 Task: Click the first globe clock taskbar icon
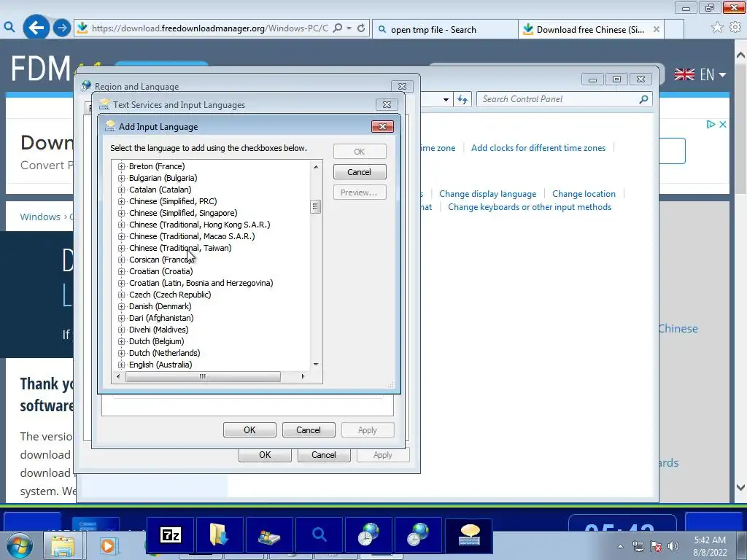click(368, 536)
